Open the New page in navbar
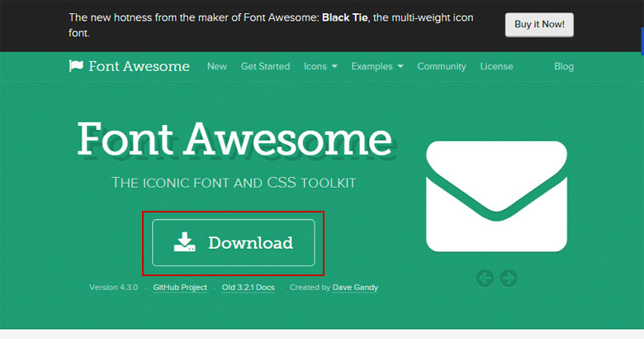Image resolution: width=644 pixels, height=339 pixels. (217, 66)
